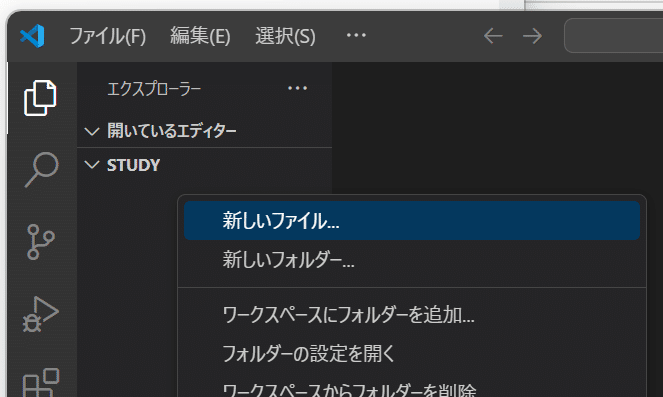Image resolution: width=663 pixels, height=397 pixels.
Task: Choose 新しいフォルダー... from context menu
Action: [x=412, y=259]
